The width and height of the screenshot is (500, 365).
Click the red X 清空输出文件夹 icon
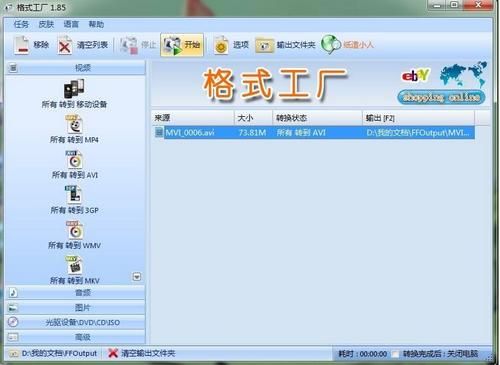(x=113, y=353)
